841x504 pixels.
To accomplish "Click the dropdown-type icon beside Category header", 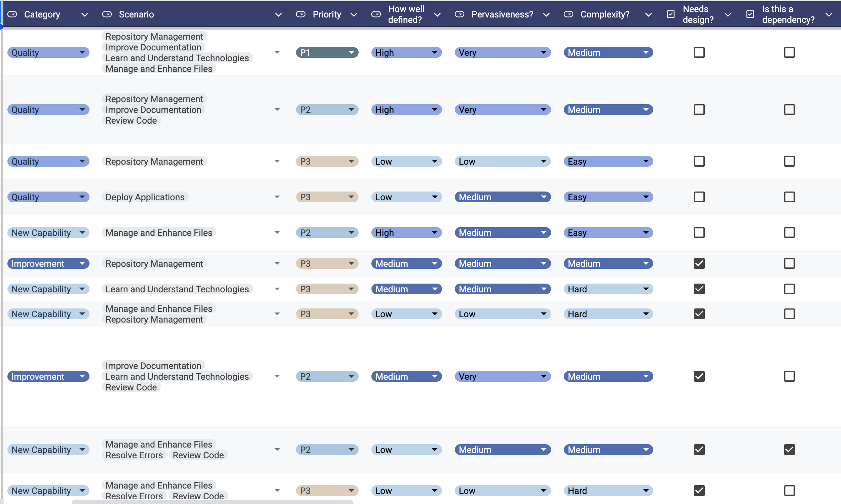I will [x=12, y=14].
